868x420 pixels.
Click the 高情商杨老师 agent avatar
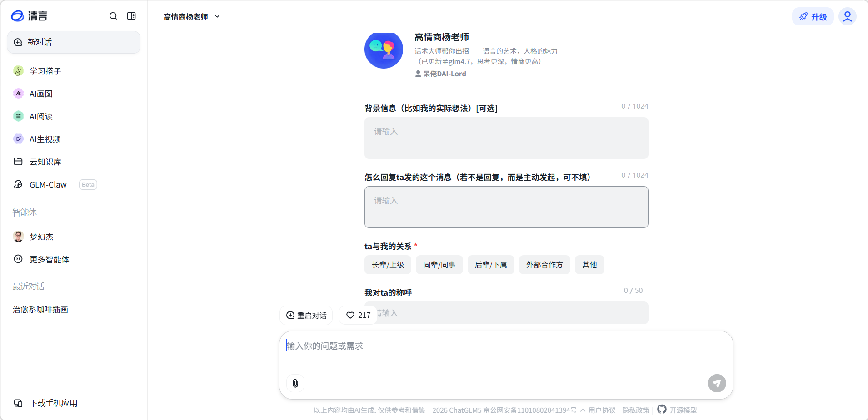point(384,49)
